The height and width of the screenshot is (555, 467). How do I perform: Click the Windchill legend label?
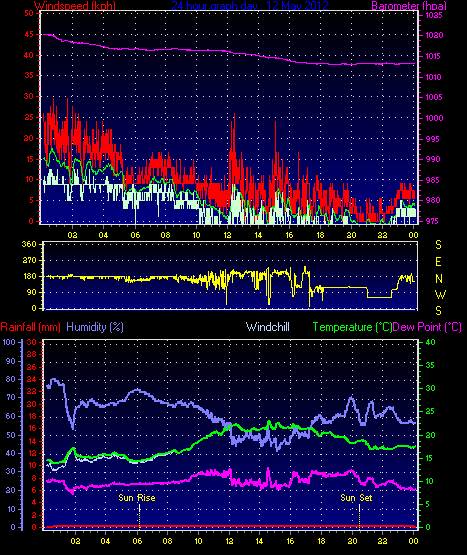pyautogui.click(x=268, y=327)
